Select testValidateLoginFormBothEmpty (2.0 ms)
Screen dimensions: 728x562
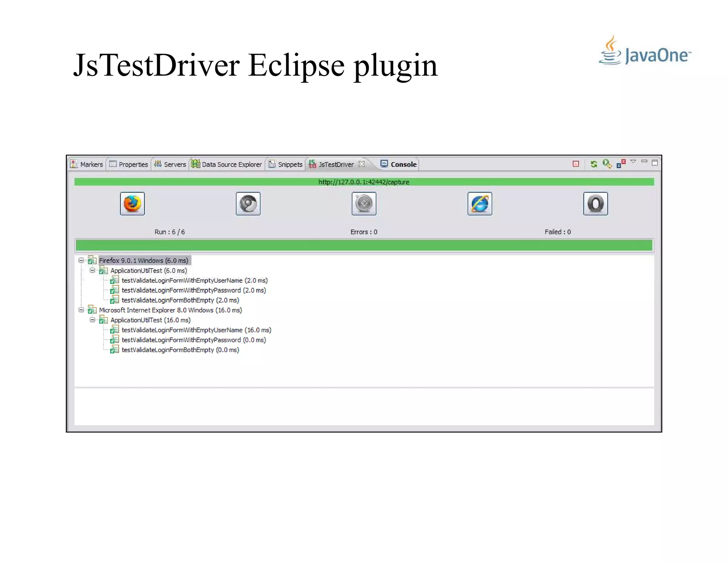(x=180, y=300)
